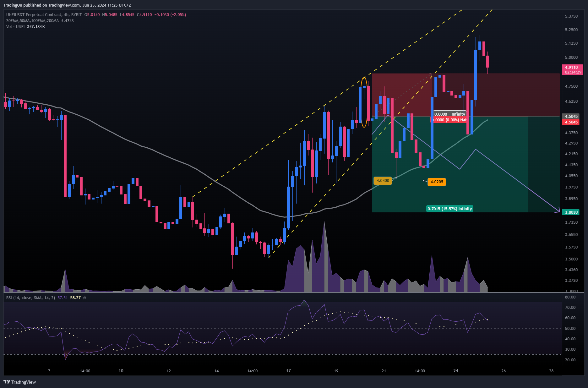
Task: Click the date 21 on time axis
Action: point(384,371)
